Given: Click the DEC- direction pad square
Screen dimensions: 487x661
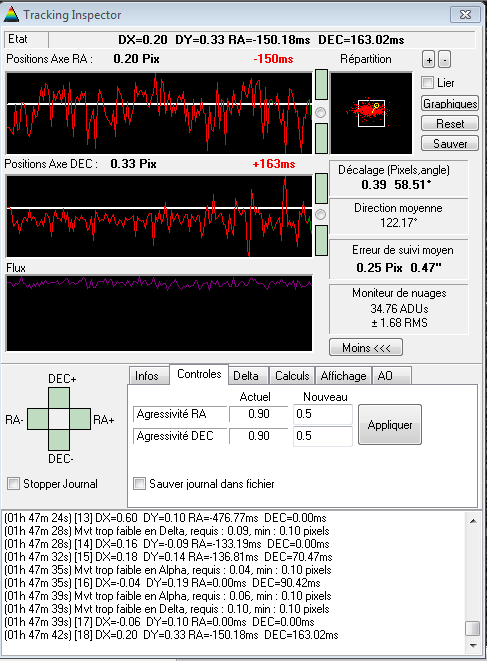Looking at the screenshot, I should click(x=59, y=440).
